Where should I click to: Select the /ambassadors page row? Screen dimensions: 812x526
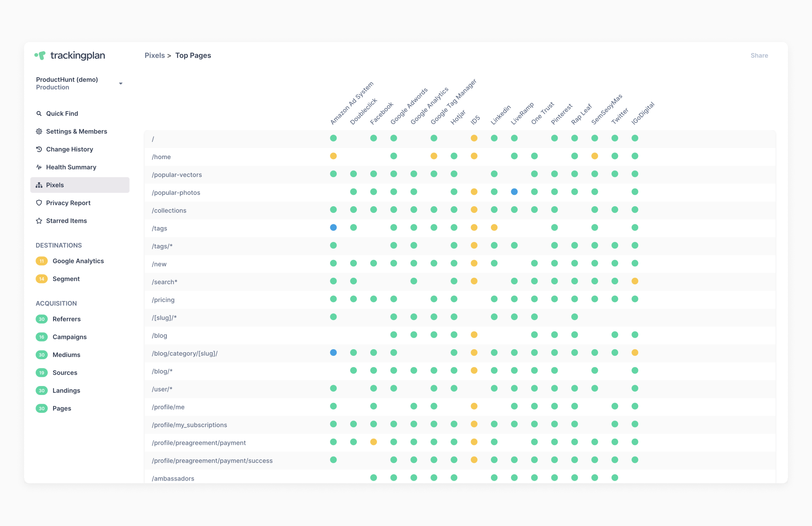point(460,477)
